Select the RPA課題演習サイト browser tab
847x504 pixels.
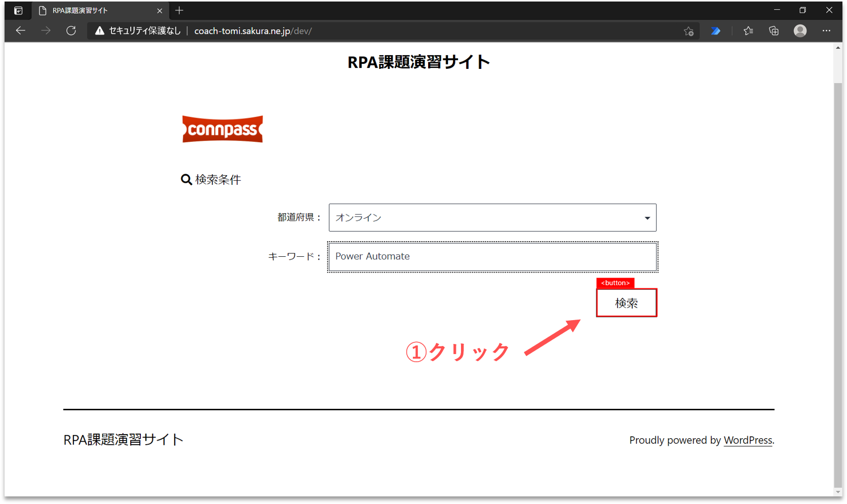point(96,11)
